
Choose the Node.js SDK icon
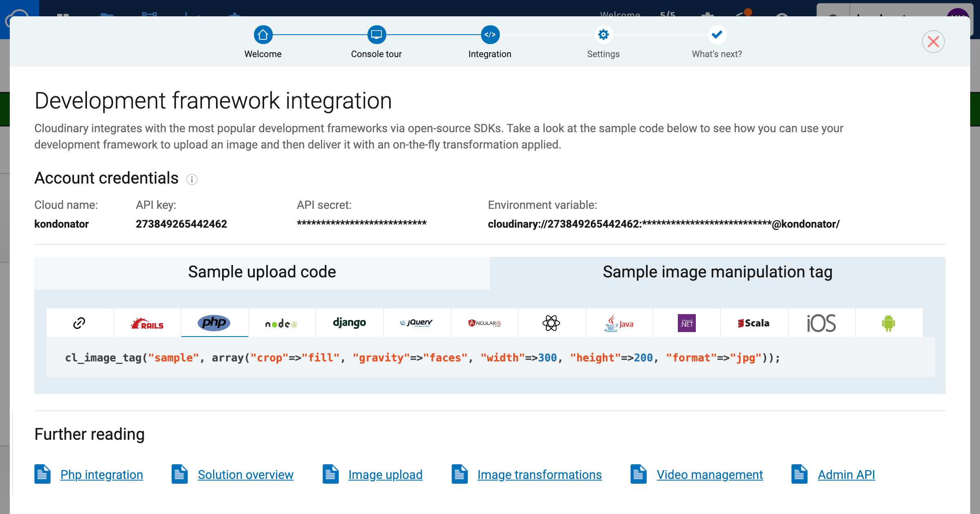pyautogui.click(x=282, y=323)
